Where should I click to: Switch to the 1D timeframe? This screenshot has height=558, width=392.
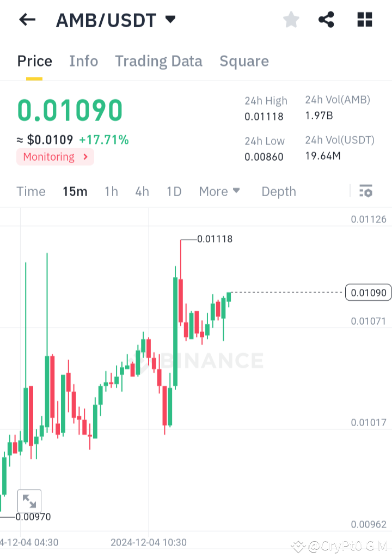(174, 191)
